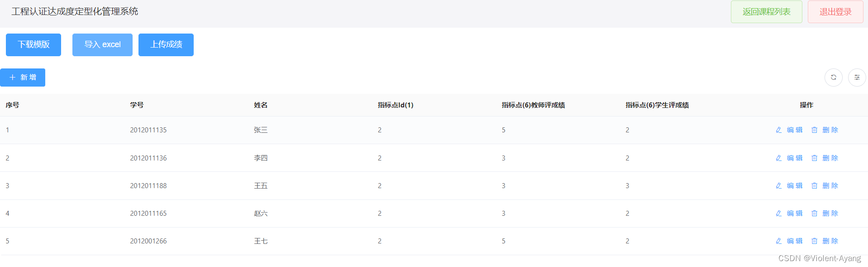This screenshot has width=868, height=267.
Task: Click edit pencil icon for 赵六
Action: pos(778,214)
